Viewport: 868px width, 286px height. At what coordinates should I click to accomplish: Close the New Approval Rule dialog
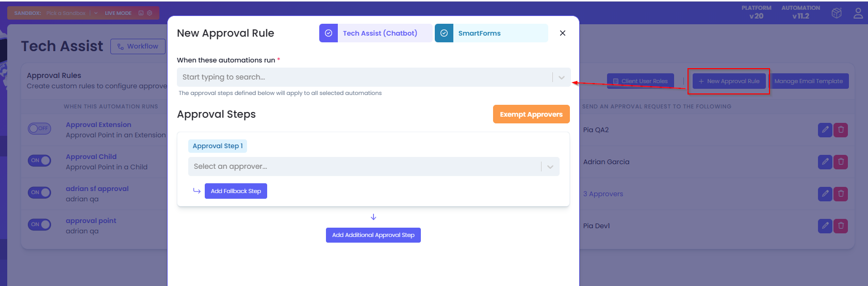(562, 33)
